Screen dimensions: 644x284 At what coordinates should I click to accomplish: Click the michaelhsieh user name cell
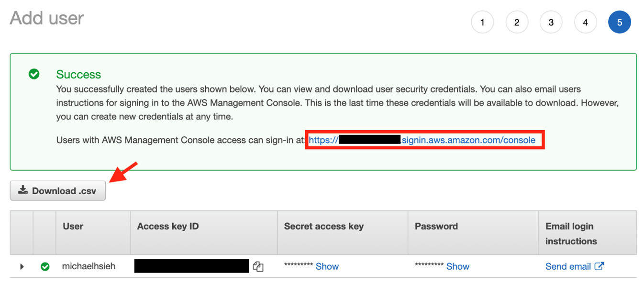point(89,266)
